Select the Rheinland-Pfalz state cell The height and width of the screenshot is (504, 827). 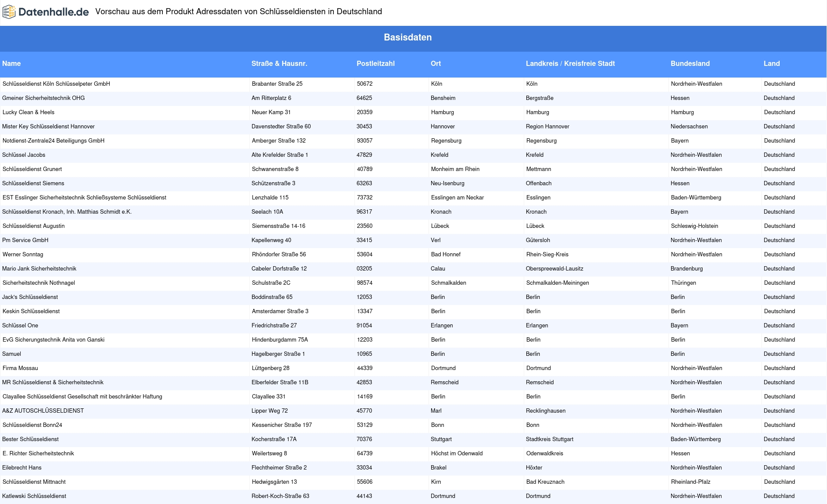click(x=691, y=482)
